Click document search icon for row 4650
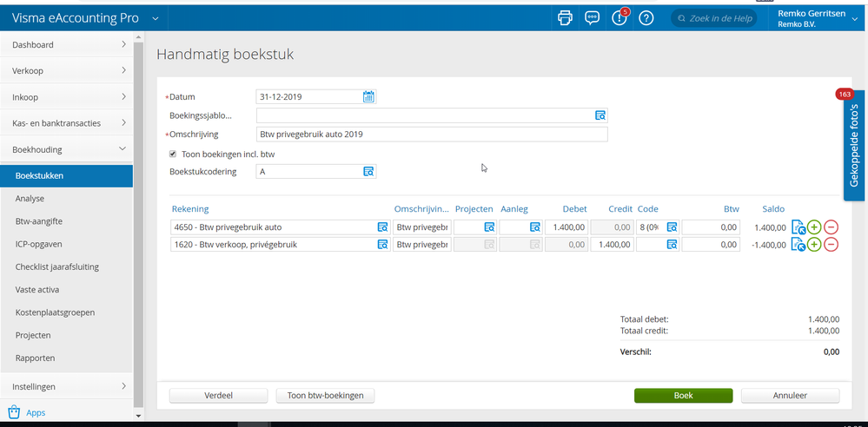This screenshot has width=868, height=427. point(798,227)
